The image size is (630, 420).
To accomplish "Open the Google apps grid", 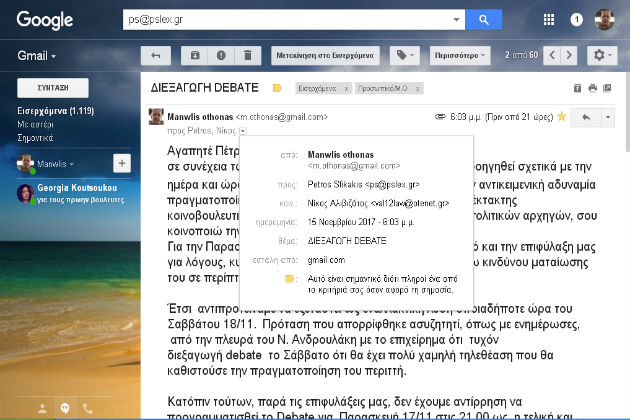I will tap(549, 20).
